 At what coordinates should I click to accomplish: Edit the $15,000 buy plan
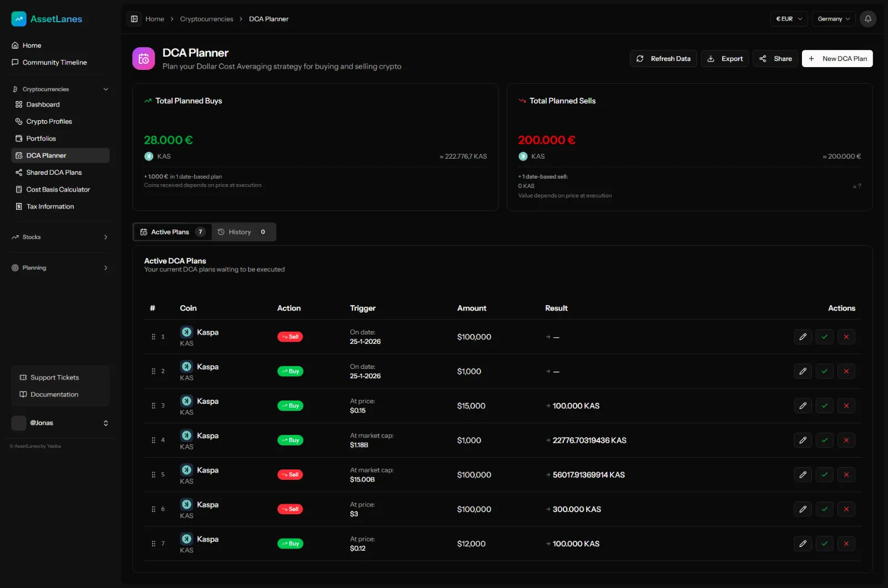pos(803,405)
